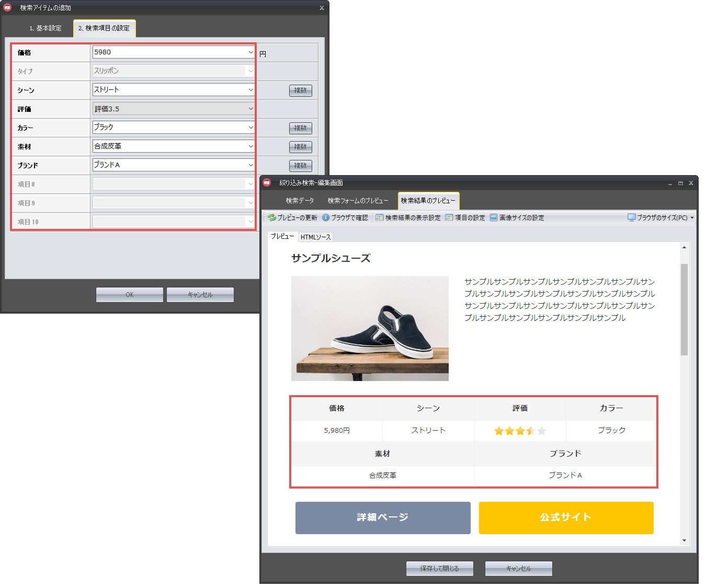Click the yellow 公式サイト button

click(x=566, y=517)
